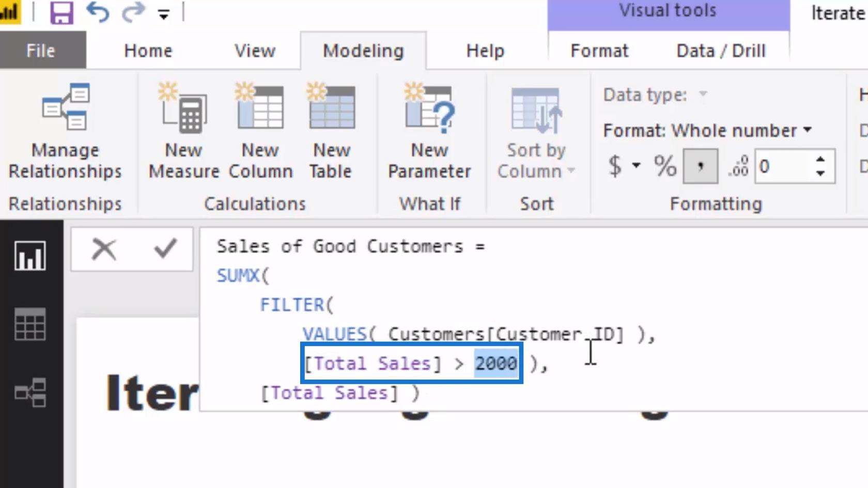This screenshot has height=488, width=868.
Task: Decrease decimal places with down arrow
Action: [x=820, y=174]
